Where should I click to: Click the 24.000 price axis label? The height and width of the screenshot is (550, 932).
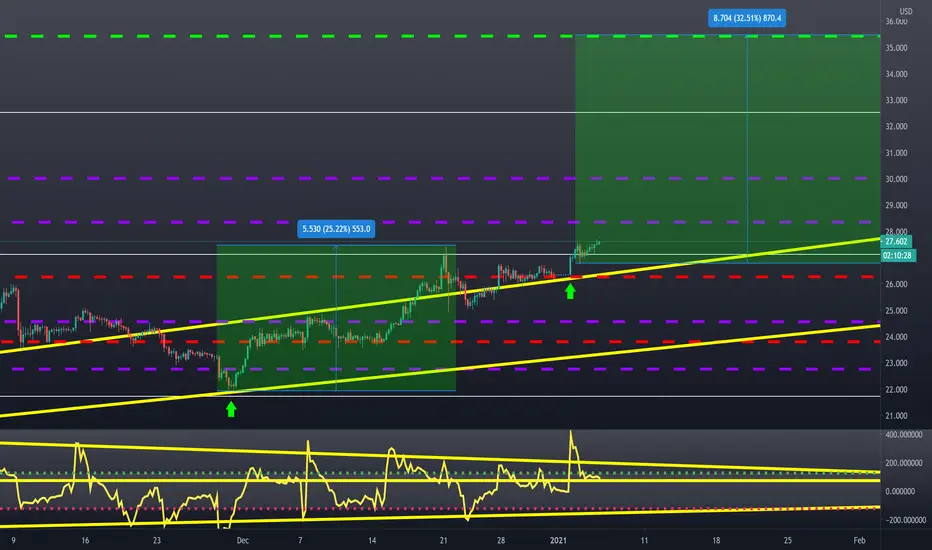tap(896, 337)
